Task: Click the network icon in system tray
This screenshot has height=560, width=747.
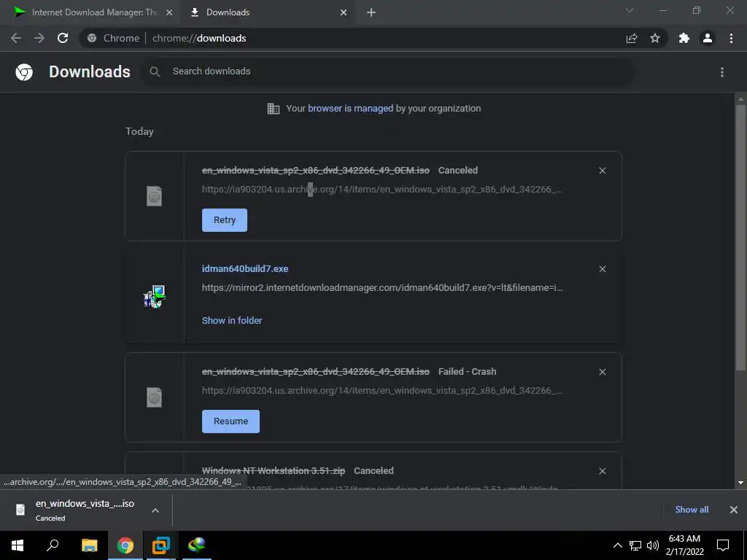Action: [x=635, y=545]
